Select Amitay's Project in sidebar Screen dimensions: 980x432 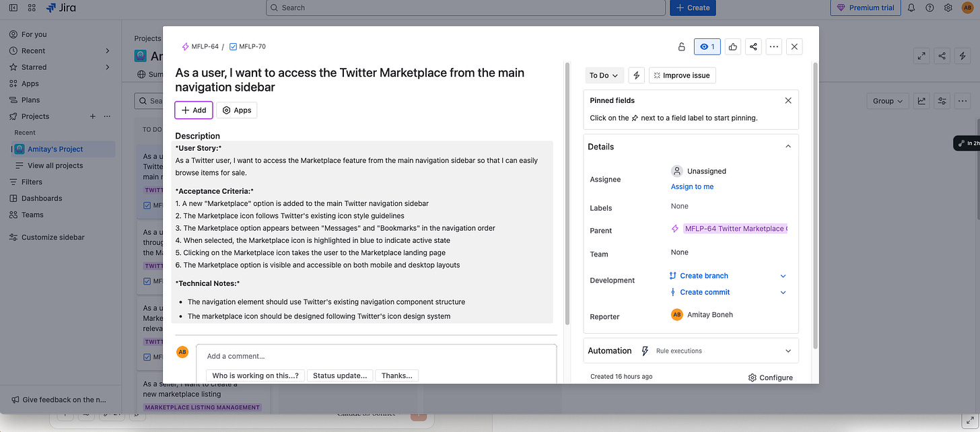point(63,149)
